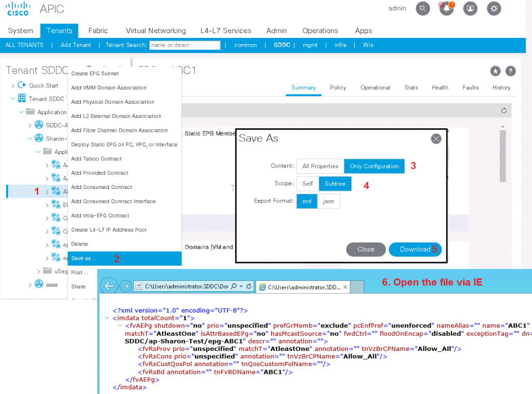Collapse the Application Profiles node
Viewport: 532px width, 394px height.
tap(21, 112)
